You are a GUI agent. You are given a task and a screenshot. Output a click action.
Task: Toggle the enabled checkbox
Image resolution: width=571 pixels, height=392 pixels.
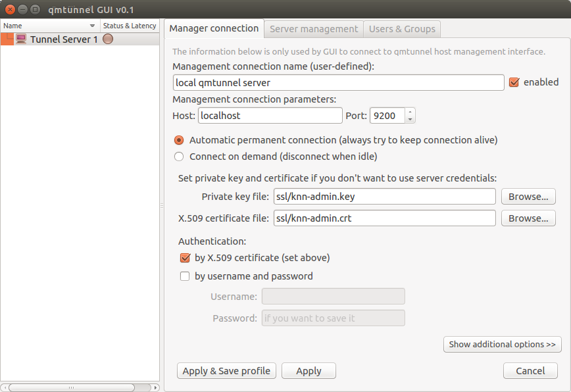pyautogui.click(x=514, y=82)
